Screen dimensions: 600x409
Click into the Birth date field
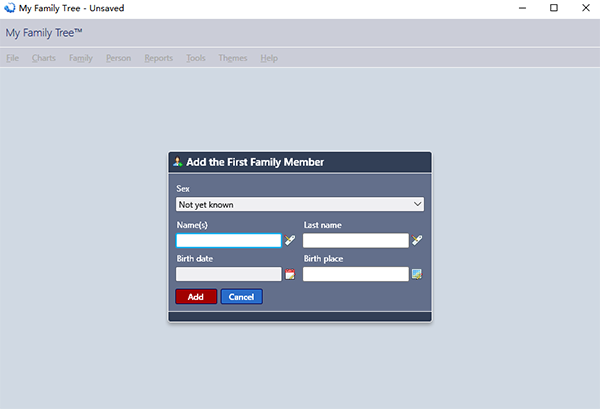click(x=228, y=274)
